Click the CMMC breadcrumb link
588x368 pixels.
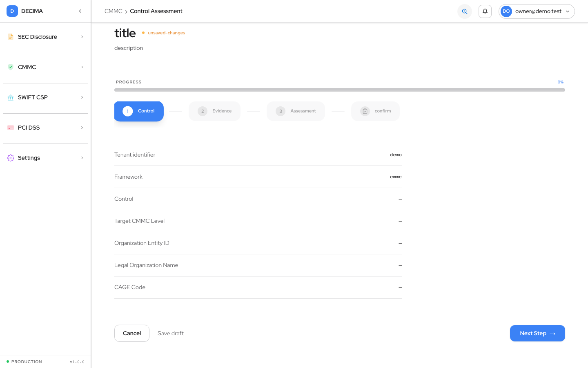114,11
